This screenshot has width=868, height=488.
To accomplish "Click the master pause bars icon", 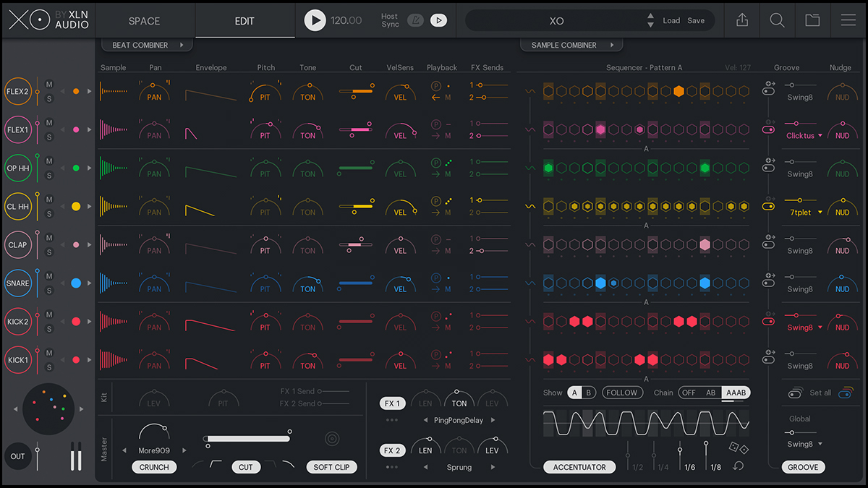I will click(x=76, y=456).
